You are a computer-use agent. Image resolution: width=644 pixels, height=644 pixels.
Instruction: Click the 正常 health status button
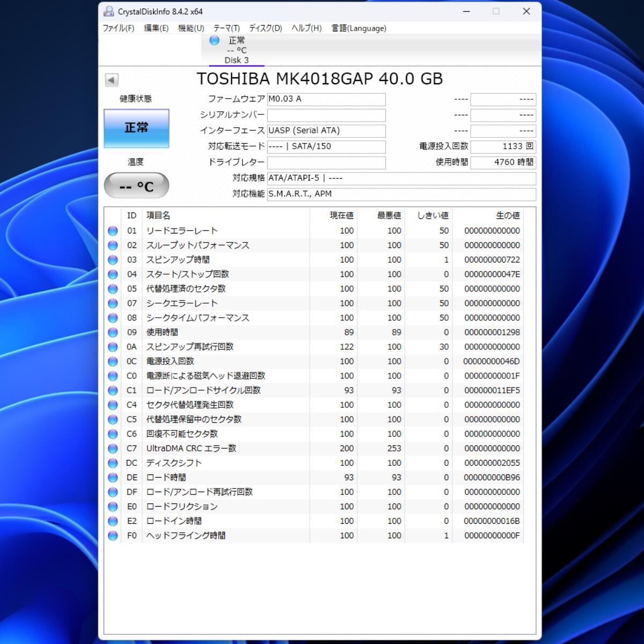pyautogui.click(x=136, y=128)
